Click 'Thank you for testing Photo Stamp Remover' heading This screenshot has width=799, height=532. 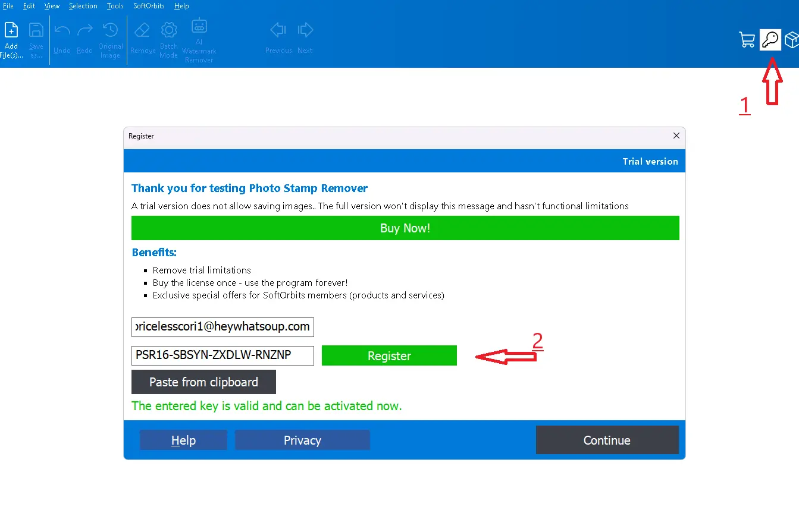pos(249,188)
